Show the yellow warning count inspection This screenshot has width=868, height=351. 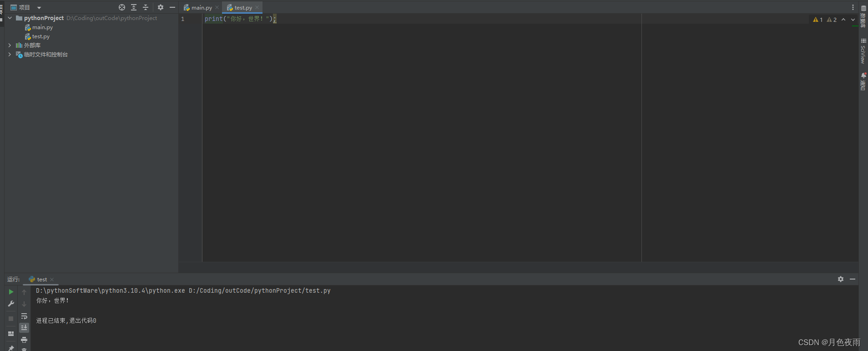[x=818, y=20]
